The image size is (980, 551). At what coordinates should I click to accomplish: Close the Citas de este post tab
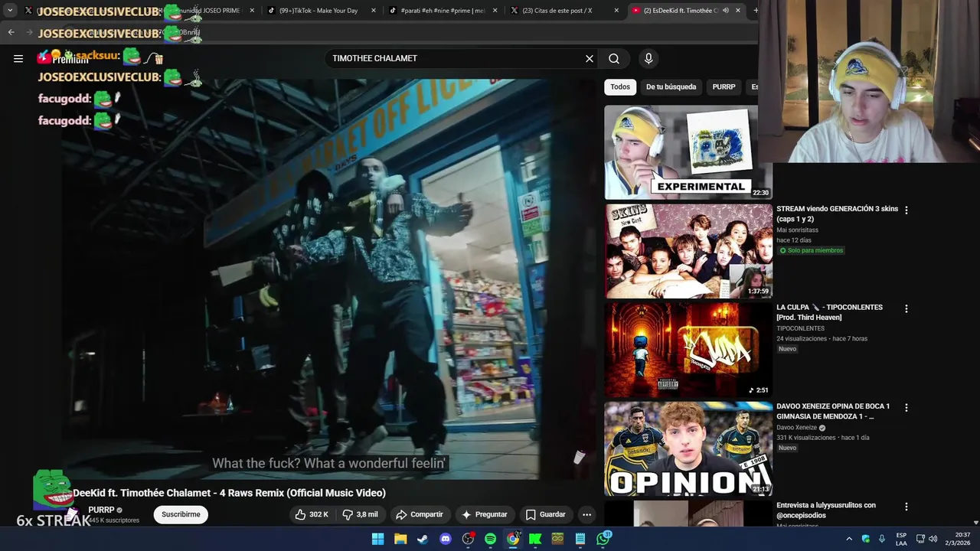coord(617,11)
